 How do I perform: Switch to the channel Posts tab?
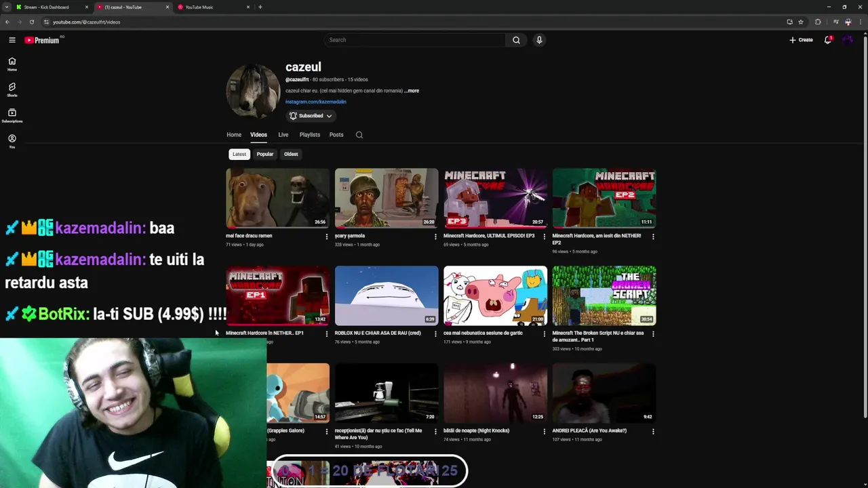(x=336, y=135)
